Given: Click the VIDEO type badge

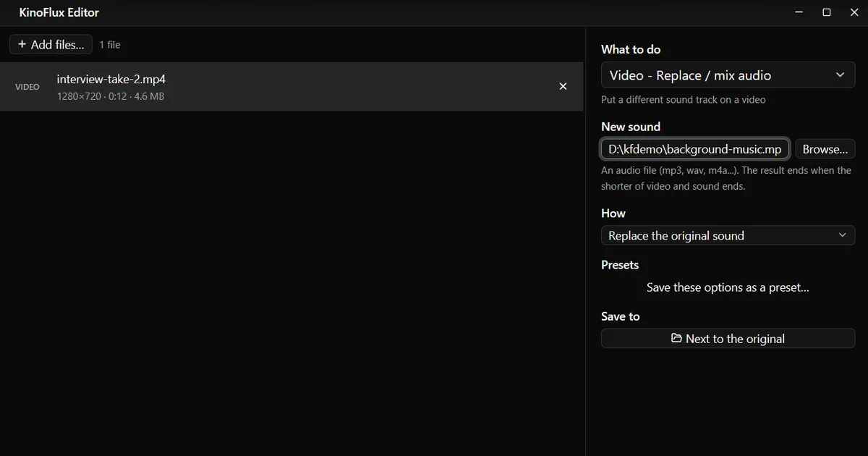Looking at the screenshot, I should point(27,87).
